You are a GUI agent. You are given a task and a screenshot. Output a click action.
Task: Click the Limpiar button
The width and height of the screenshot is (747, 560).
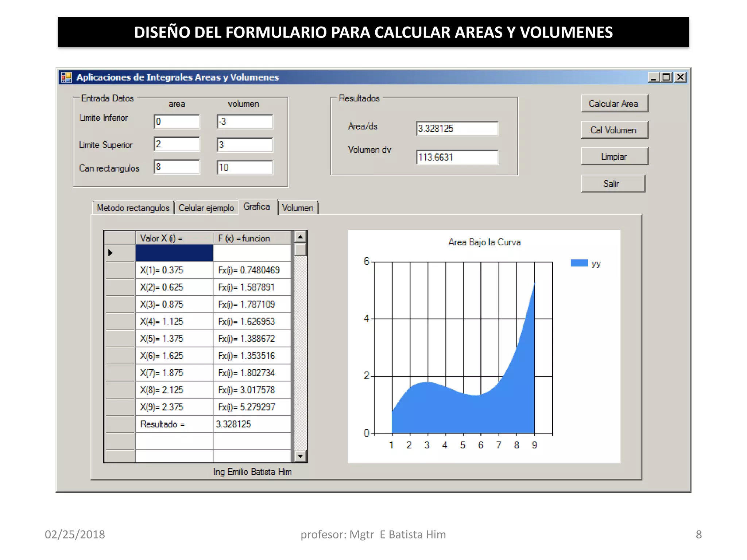[x=614, y=156]
